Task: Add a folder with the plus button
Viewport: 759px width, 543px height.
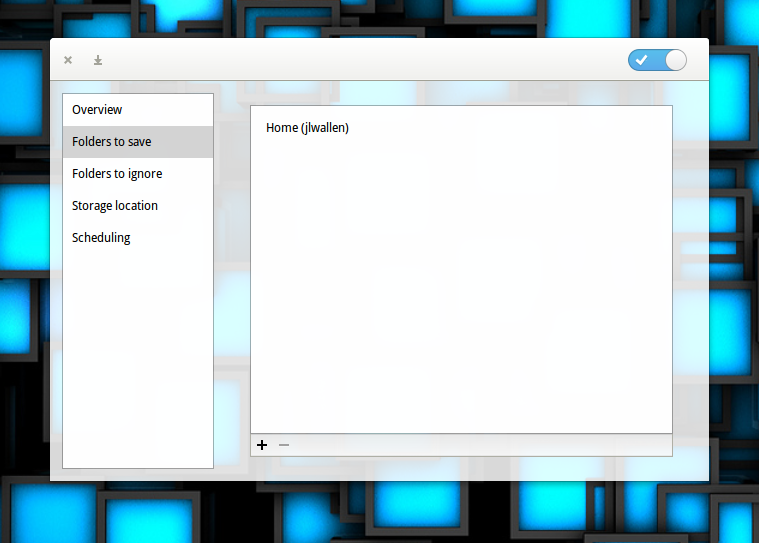Action: 262,445
